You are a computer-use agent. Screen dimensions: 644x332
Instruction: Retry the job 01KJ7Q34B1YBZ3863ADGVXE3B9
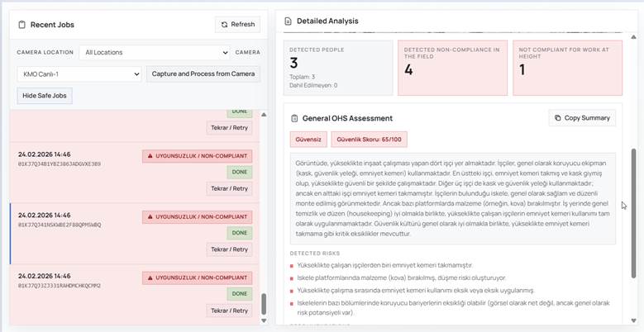[229, 188]
